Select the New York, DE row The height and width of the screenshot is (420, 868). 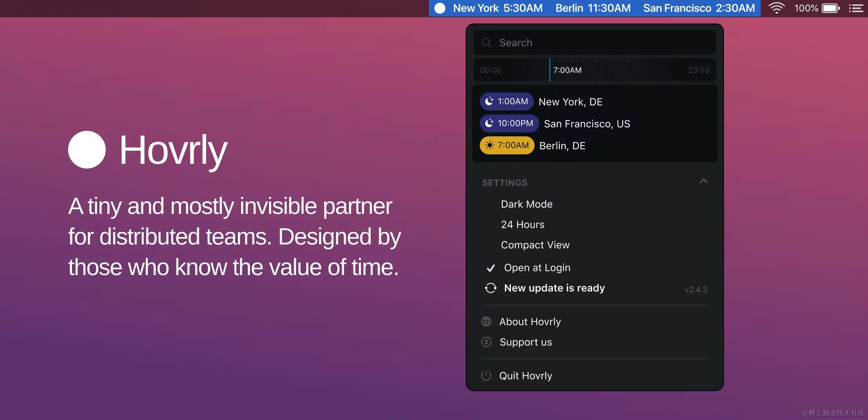click(594, 101)
